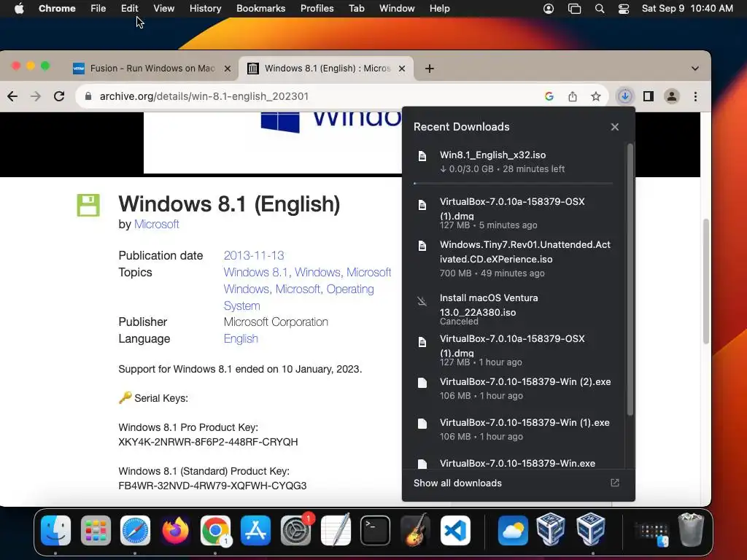Click VirtualBox-7.0.10-158379-Win (1).exe entry
The height and width of the screenshot is (560, 747).
coord(514,429)
